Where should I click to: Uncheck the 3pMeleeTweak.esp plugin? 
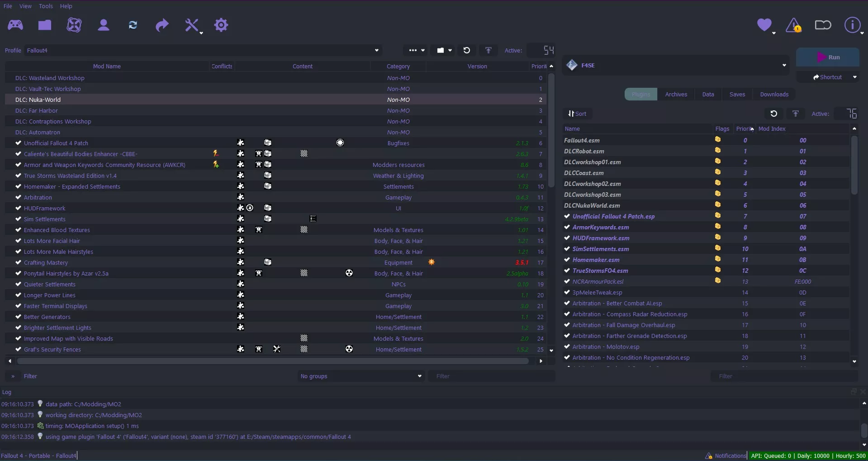pyautogui.click(x=567, y=292)
